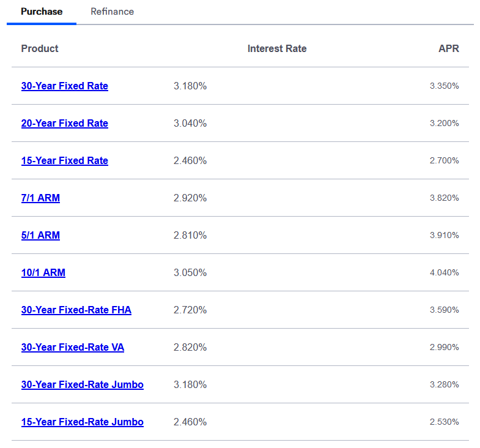
Task: Open the 30-Year Fixed-Rate Jumbo link
Action: click(82, 384)
